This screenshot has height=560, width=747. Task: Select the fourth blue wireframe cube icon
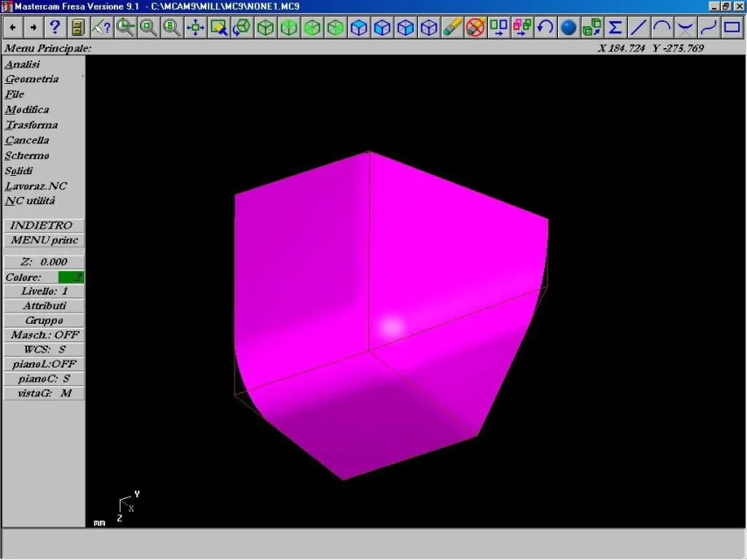429,27
